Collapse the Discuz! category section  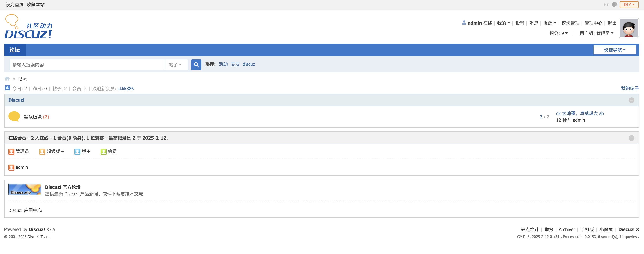coord(631,100)
